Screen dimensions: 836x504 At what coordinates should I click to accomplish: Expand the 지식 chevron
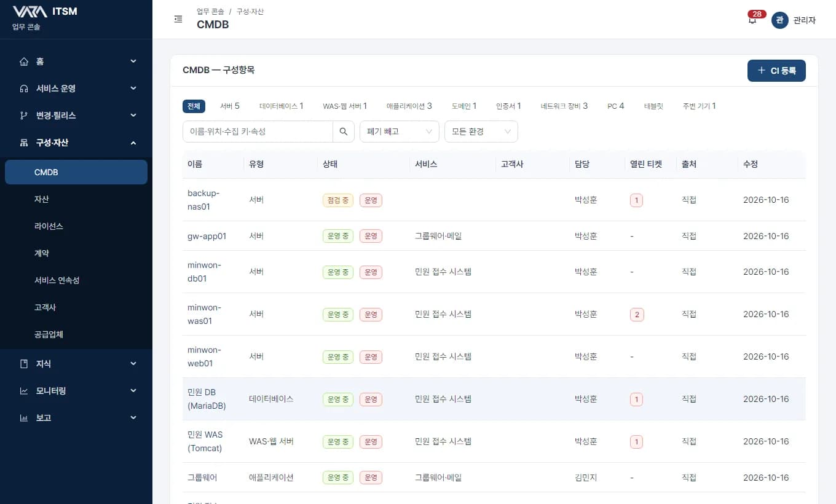click(x=133, y=364)
